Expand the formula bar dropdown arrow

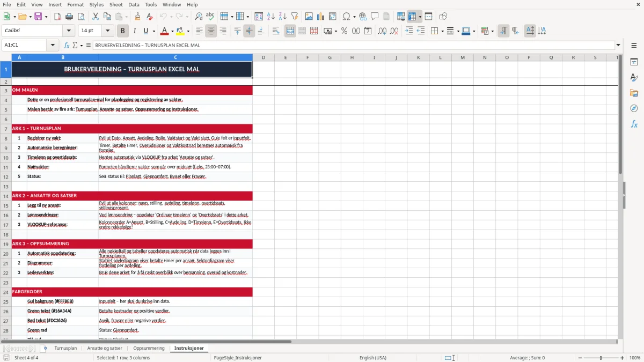(x=618, y=45)
